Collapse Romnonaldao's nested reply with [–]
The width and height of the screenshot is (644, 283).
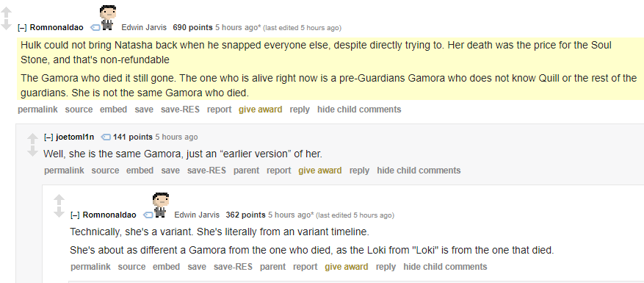pyautogui.click(x=75, y=215)
